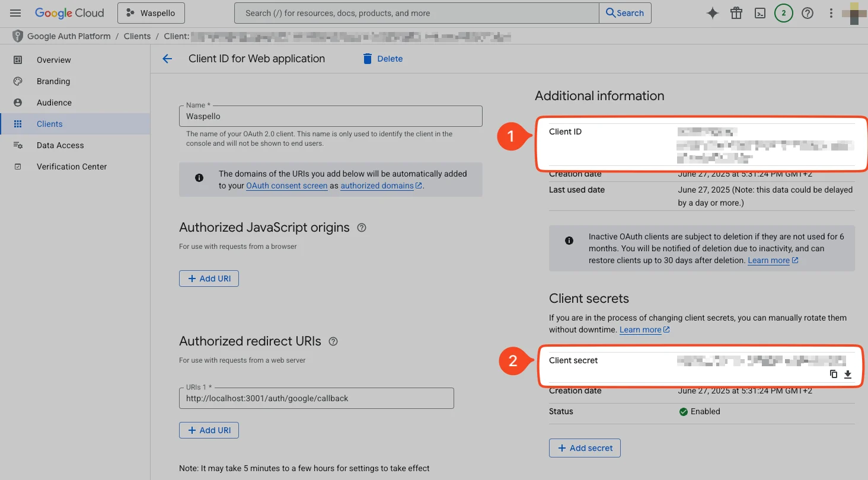This screenshot has width=868, height=480.
Task: Focus the resources search field
Action: click(416, 13)
